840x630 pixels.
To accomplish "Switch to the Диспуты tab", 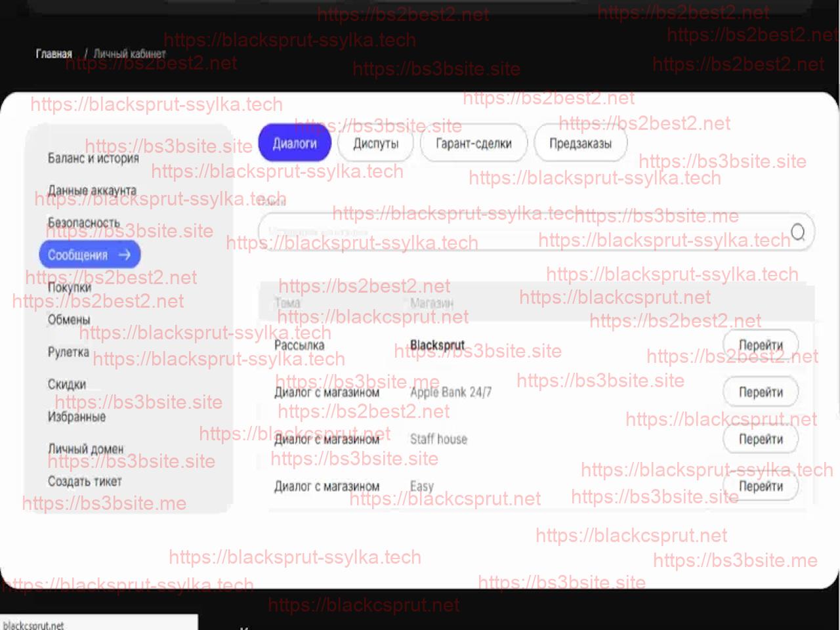I will click(x=375, y=143).
